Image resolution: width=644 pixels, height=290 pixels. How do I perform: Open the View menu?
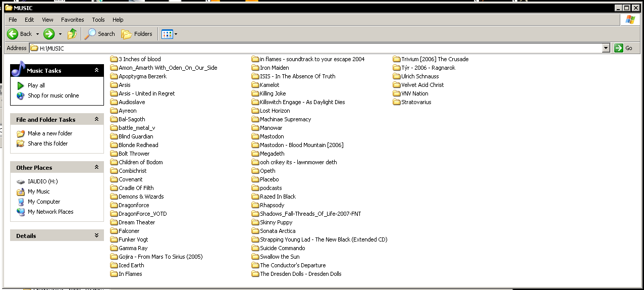(47, 20)
